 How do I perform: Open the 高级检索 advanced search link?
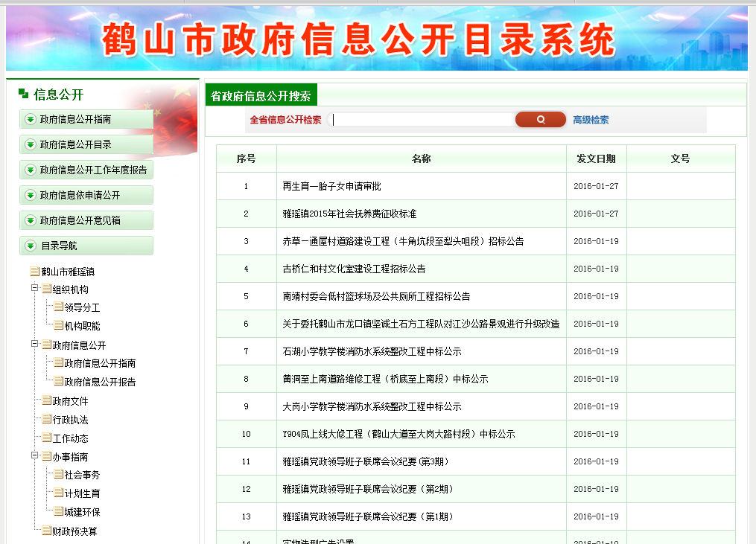[x=591, y=120]
